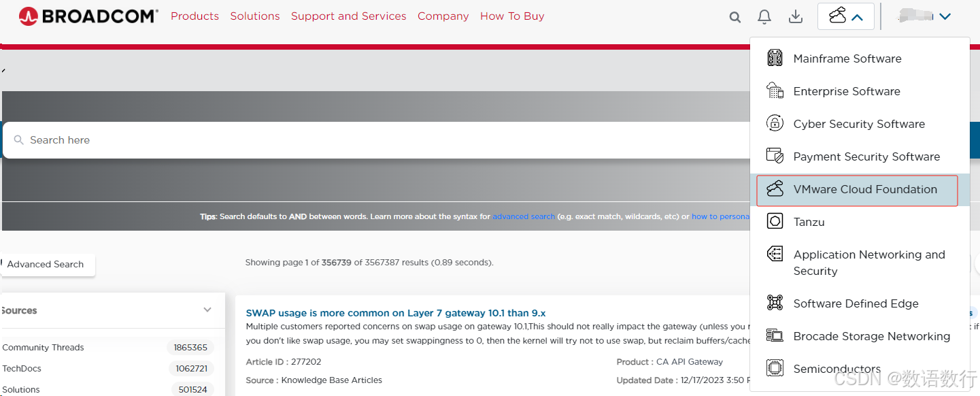Open the SWAP usage article title
980x396 pixels.
[396, 313]
